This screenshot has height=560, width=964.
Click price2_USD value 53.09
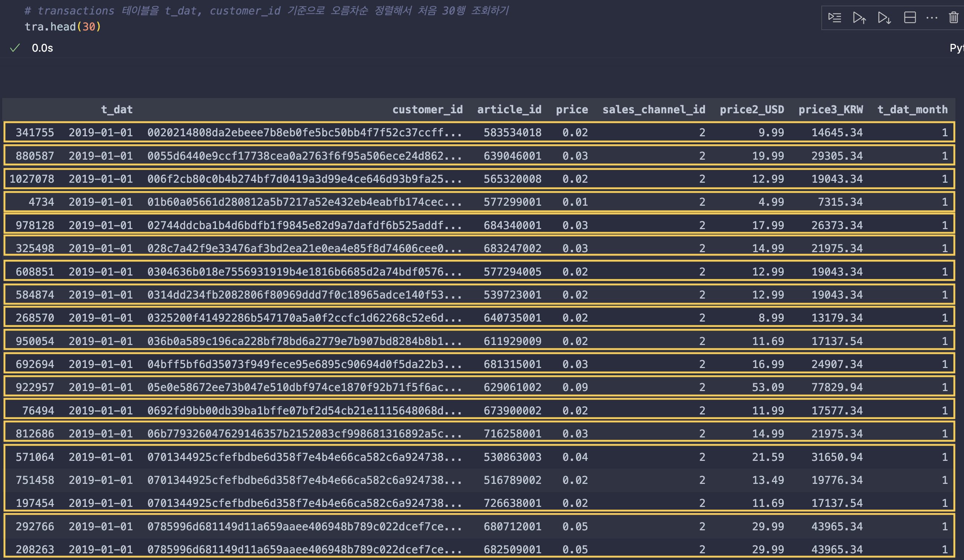tap(768, 387)
